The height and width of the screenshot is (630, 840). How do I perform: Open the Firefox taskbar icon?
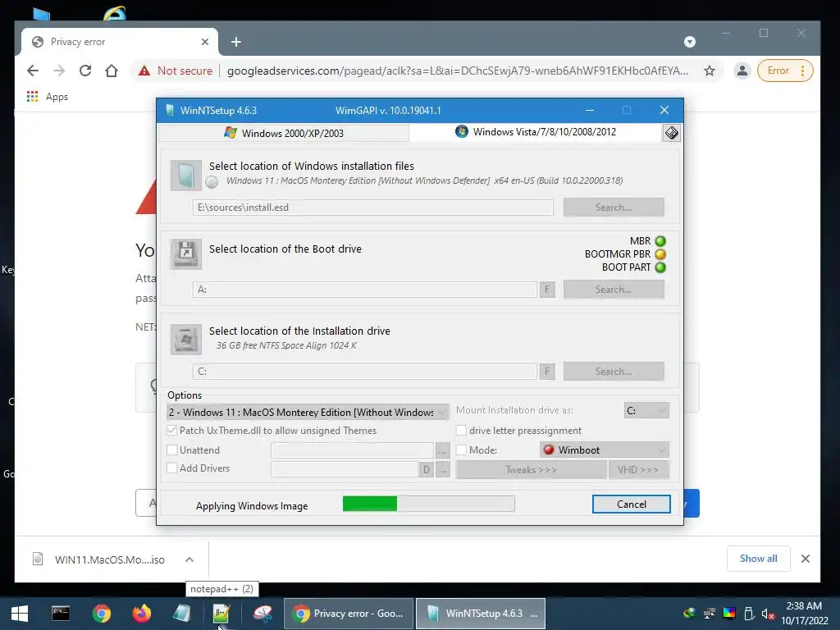coord(141,614)
